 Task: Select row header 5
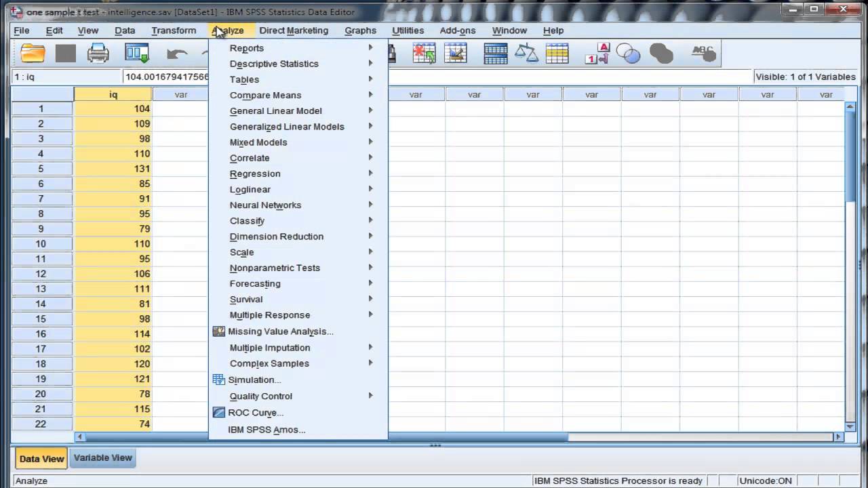(42, 169)
